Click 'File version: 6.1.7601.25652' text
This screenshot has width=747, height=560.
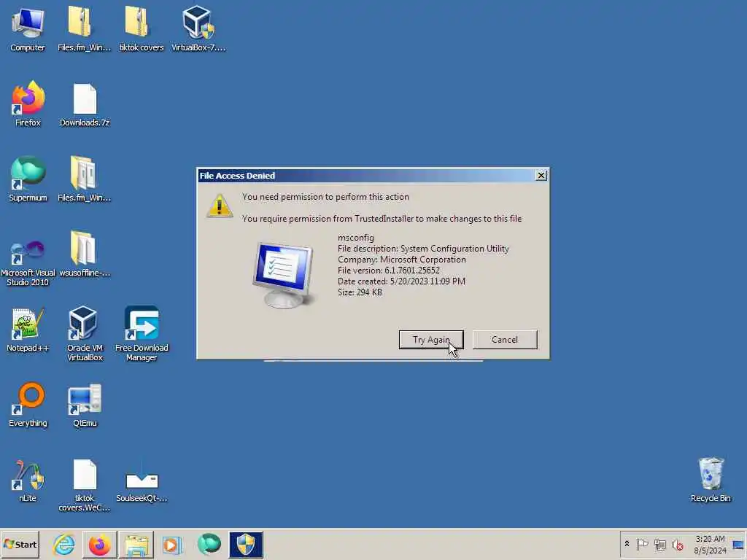tap(389, 271)
